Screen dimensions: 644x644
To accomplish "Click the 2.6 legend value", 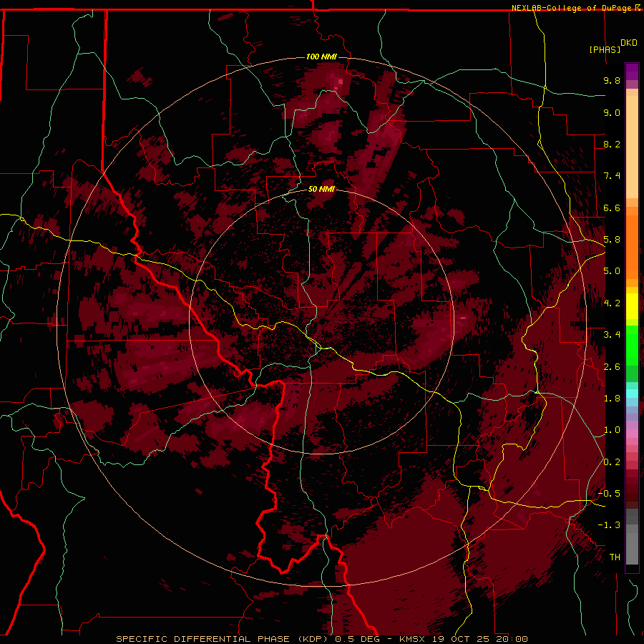I will (x=612, y=367).
